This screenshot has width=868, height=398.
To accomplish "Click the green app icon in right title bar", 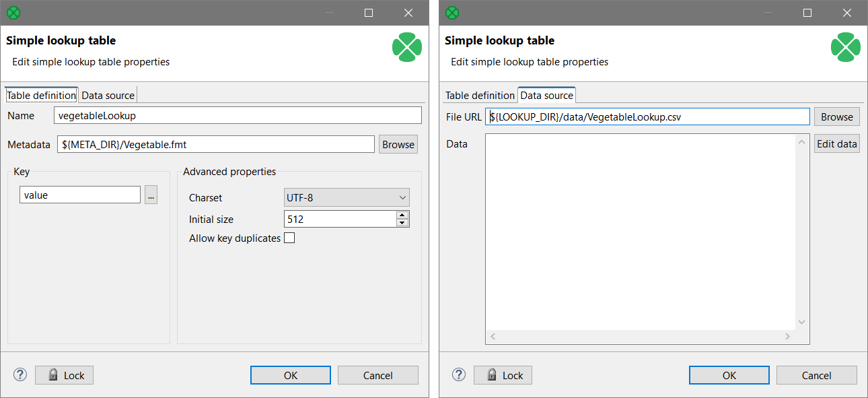I will (x=451, y=12).
